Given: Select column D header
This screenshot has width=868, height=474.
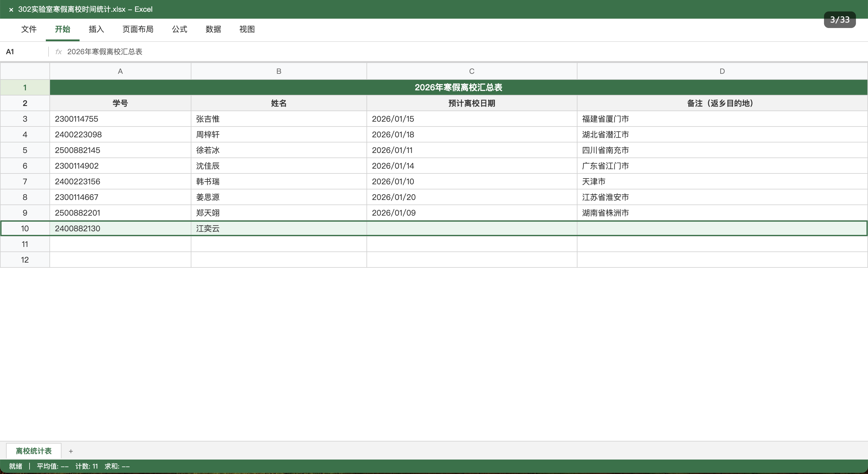Looking at the screenshot, I should tap(722, 71).
